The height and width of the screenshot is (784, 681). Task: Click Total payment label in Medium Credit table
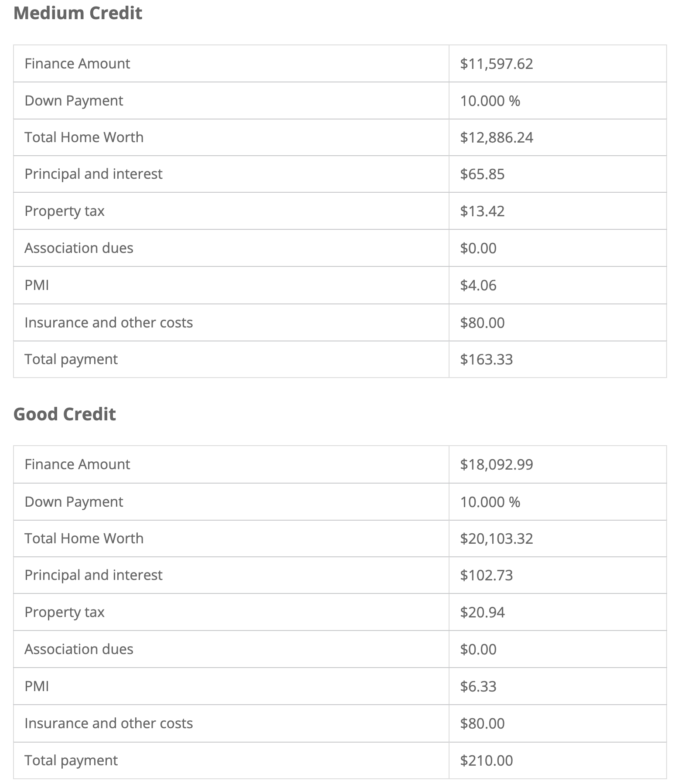(x=71, y=360)
